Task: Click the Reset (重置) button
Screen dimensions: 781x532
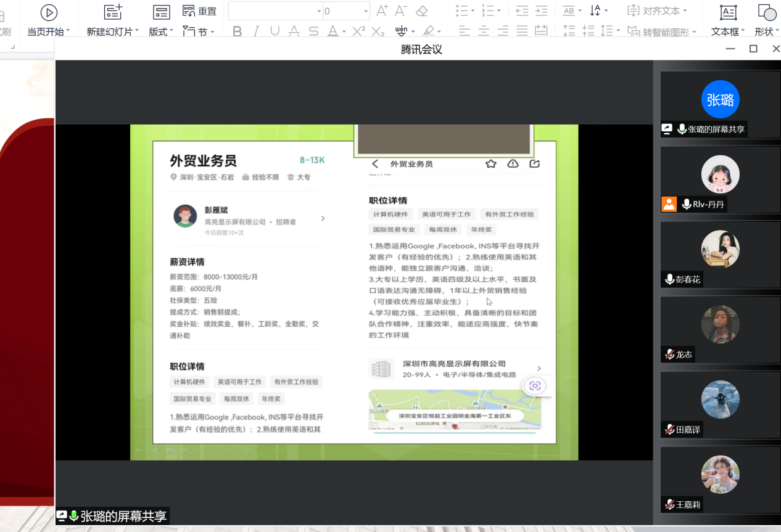Action: [x=200, y=11]
